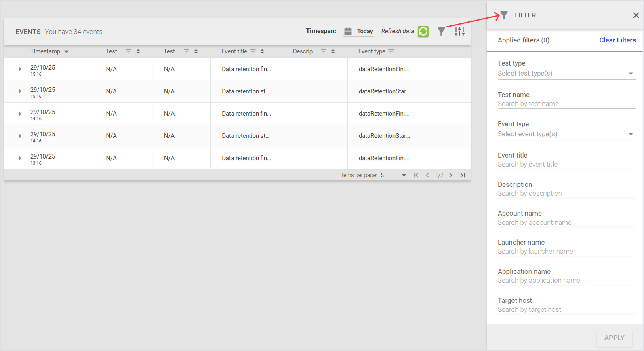The image size is (644, 351).
Task: Expand the 13:16 event row
Action: point(20,158)
